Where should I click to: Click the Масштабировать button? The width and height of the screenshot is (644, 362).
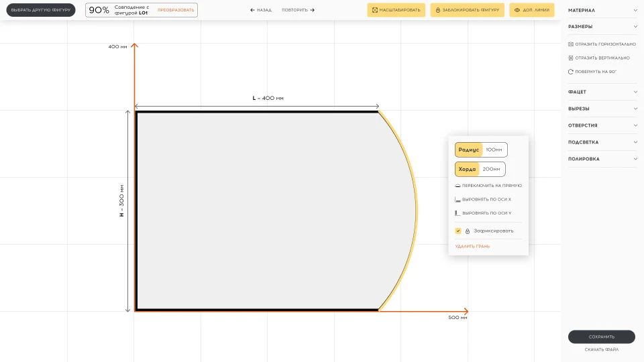click(396, 10)
